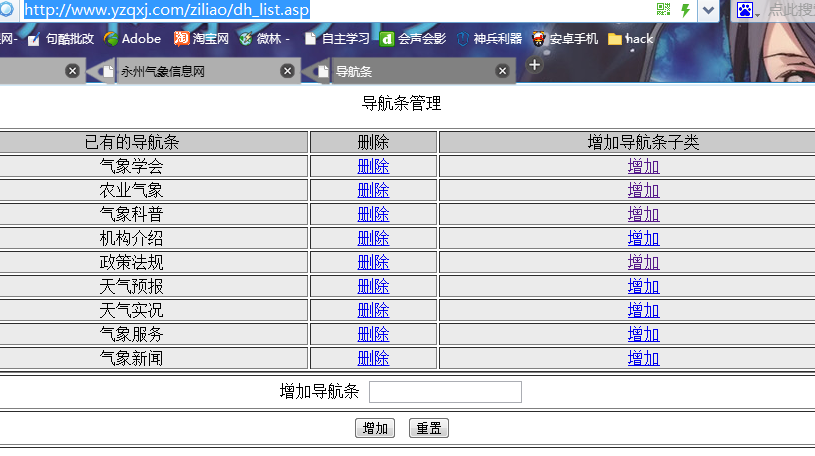Add subcategory to 气象学会 row

(643, 167)
